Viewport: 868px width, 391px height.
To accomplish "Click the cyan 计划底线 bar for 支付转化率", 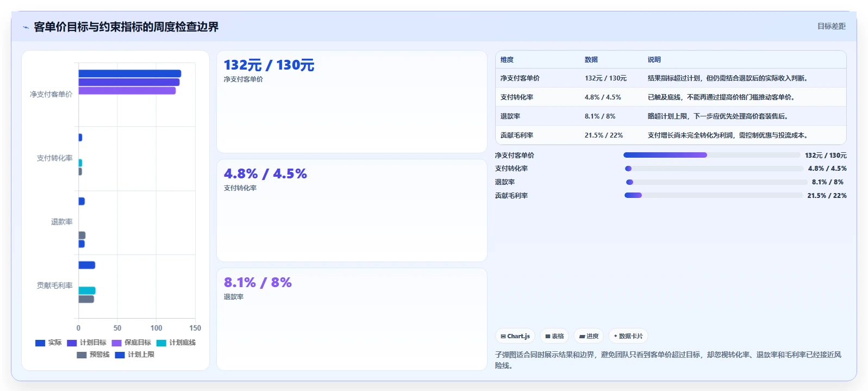I will [x=80, y=163].
